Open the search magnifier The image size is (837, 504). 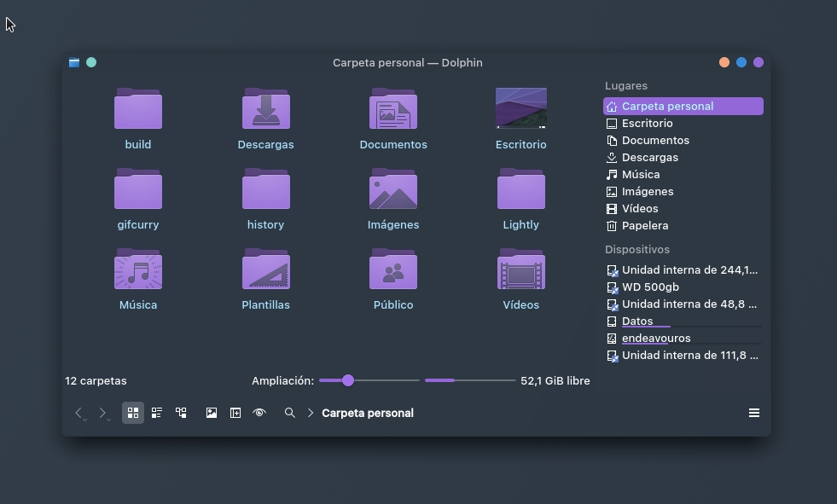click(290, 413)
